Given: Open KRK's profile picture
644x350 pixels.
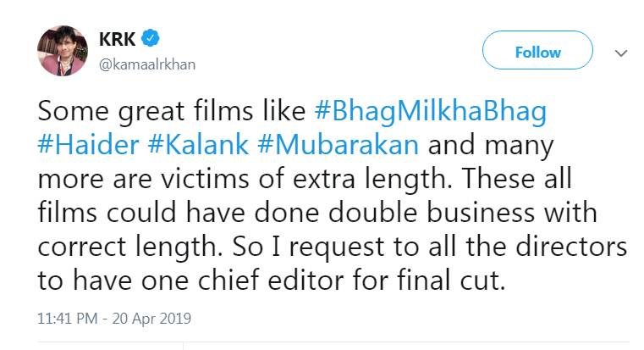Looking at the screenshot, I should 63,51.
